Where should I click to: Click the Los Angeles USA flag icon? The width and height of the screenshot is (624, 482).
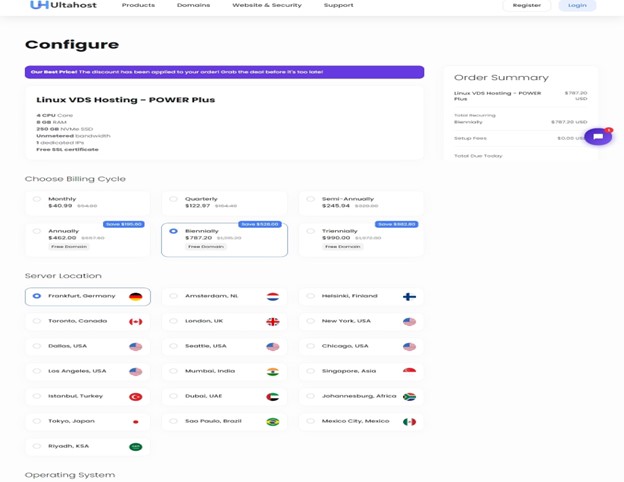[x=136, y=372]
